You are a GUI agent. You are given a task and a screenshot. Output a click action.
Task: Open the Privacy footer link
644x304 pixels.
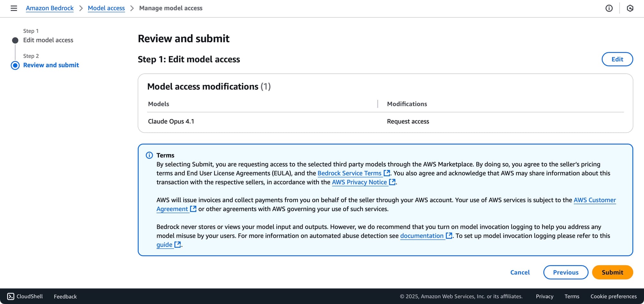545,296
